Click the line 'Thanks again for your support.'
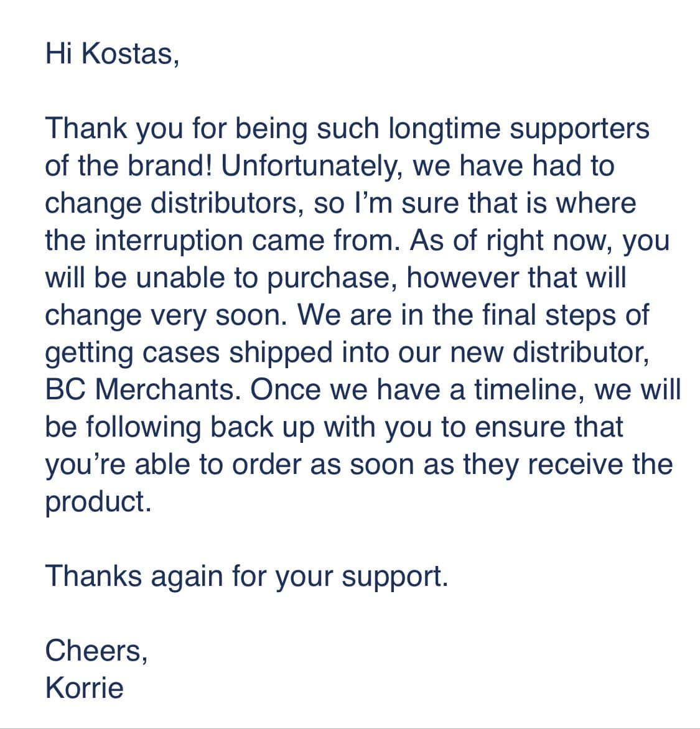Screen dimensions: 700x729 coord(246,577)
